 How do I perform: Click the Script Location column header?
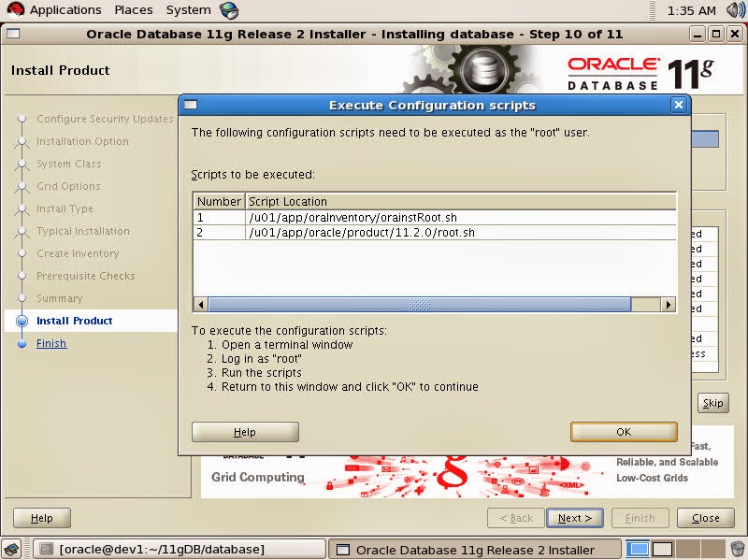tap(461, 201)
